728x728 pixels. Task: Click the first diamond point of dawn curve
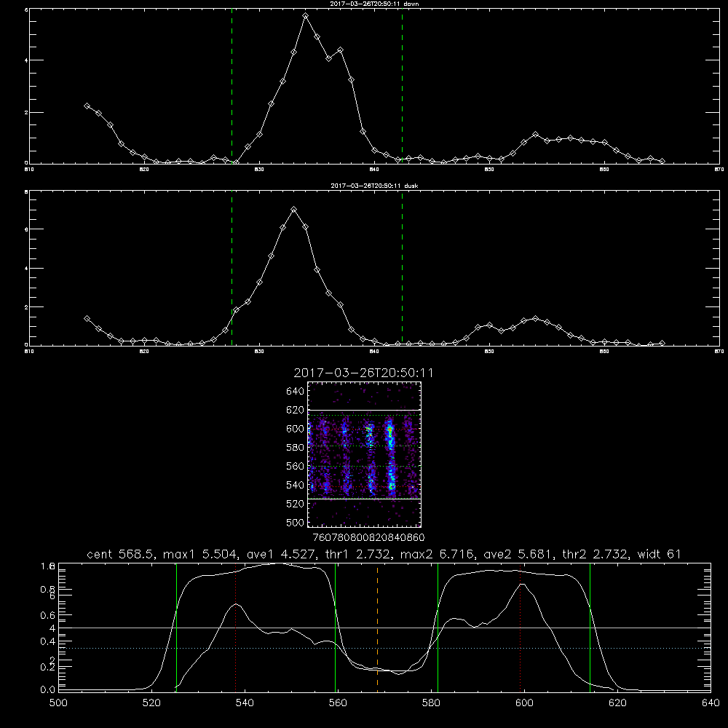(87, 106)
